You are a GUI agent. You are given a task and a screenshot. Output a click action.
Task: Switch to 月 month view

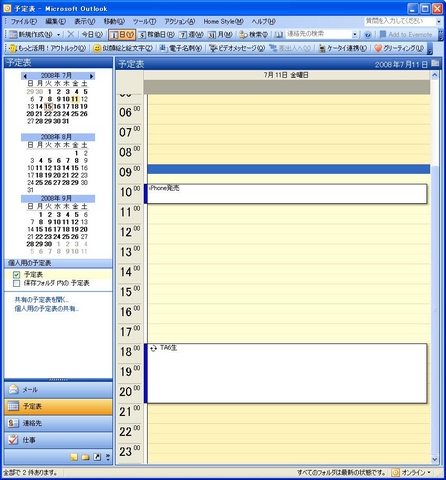[220, 34]
